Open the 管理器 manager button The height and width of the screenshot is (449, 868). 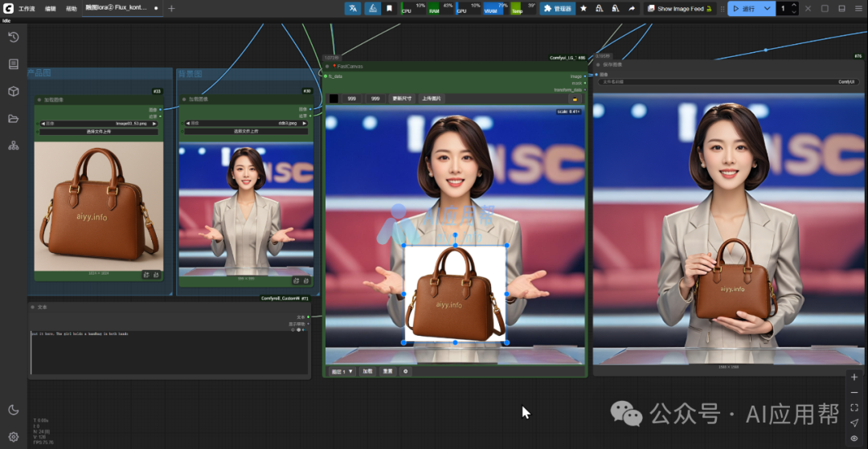pos(558,8)
